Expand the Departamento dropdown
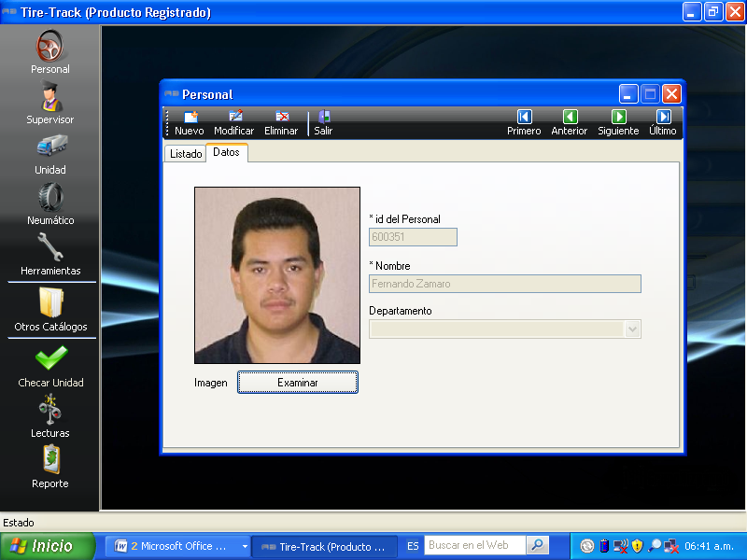The image size is (747, 560). [x=632, y=329]
